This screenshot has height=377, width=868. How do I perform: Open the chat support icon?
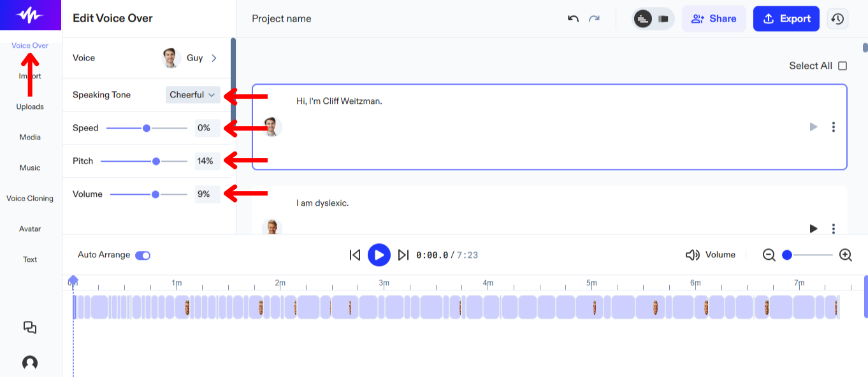point(30,327)
